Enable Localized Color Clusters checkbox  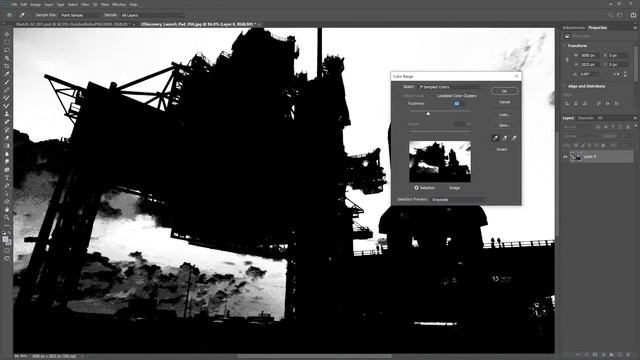pos(435,96)
